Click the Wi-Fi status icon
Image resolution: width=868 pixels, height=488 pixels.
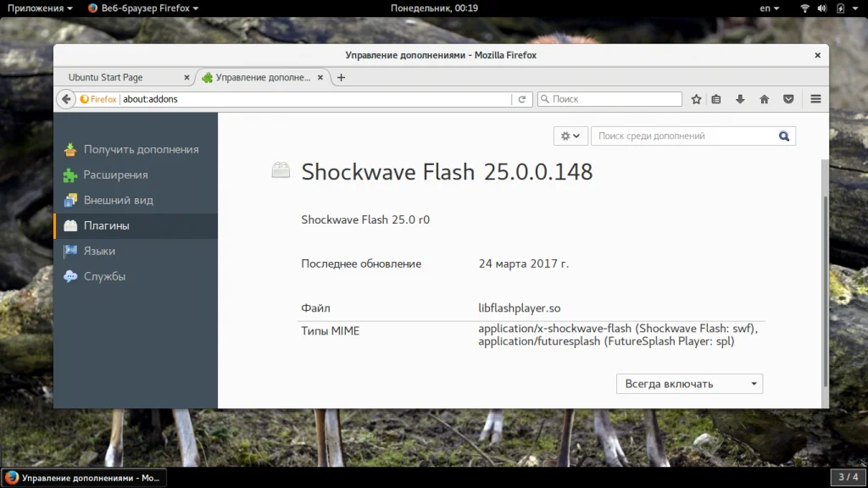tap(805, 8)
